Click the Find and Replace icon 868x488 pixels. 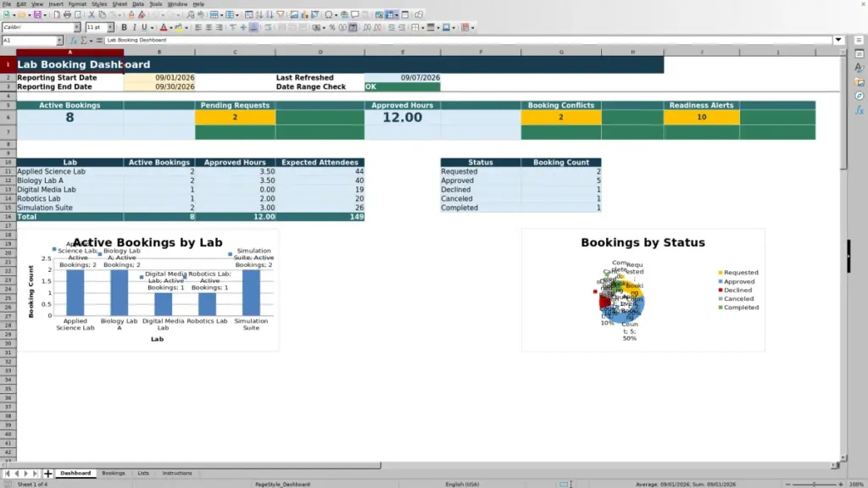click(190, 15)
